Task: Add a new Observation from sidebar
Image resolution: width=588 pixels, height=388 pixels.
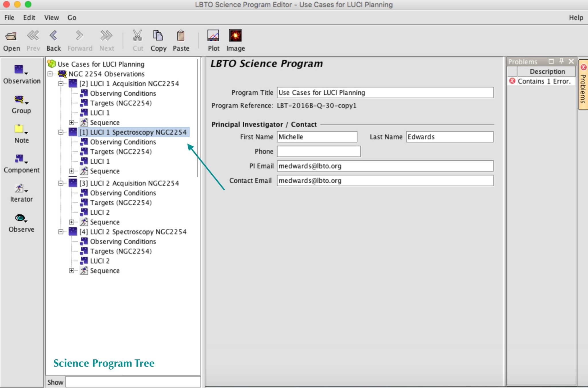Action: (x=22, y=74)
